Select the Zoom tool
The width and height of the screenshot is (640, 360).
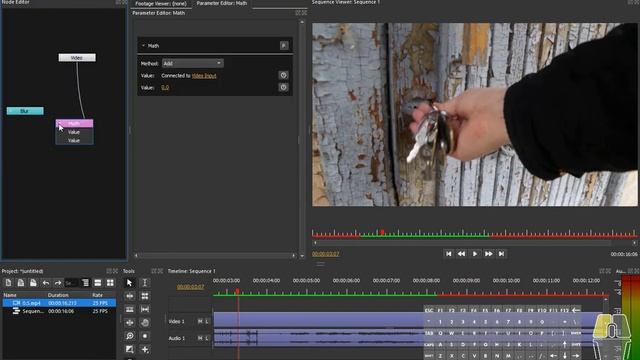tap(129, 336)
